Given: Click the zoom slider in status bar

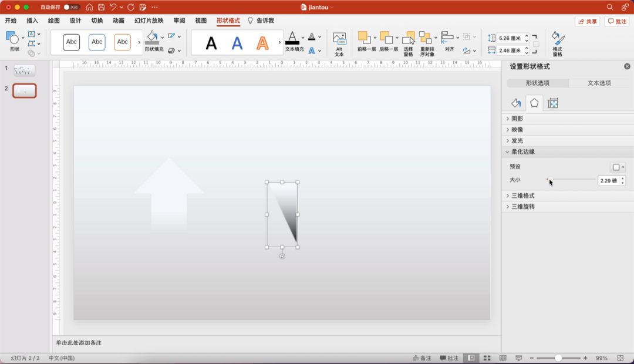Looking at the screenshot, I should tap(558, 358).
